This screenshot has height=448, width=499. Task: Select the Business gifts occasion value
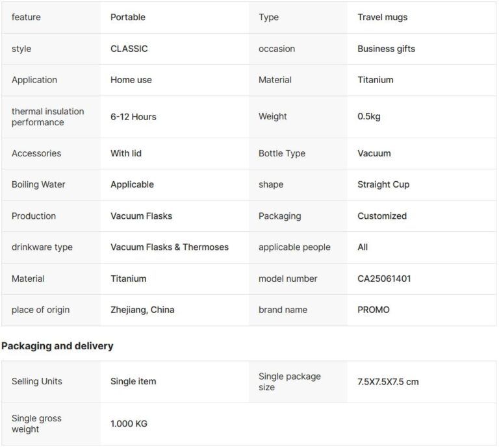point(386,49)
